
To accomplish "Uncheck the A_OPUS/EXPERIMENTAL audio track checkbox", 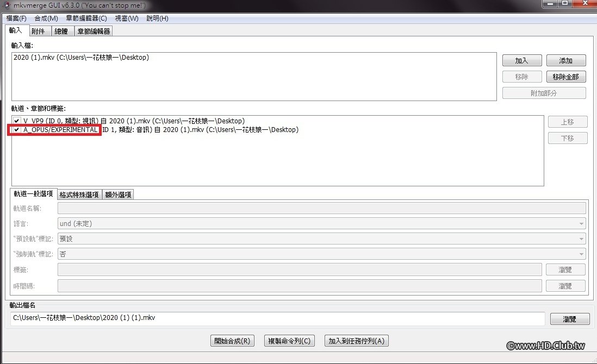I will (17, 130).
